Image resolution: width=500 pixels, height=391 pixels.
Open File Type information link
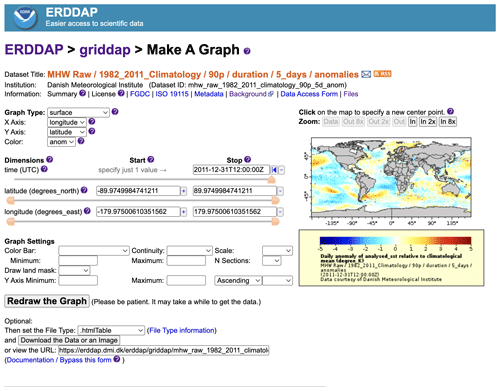[x=182, y=330]
